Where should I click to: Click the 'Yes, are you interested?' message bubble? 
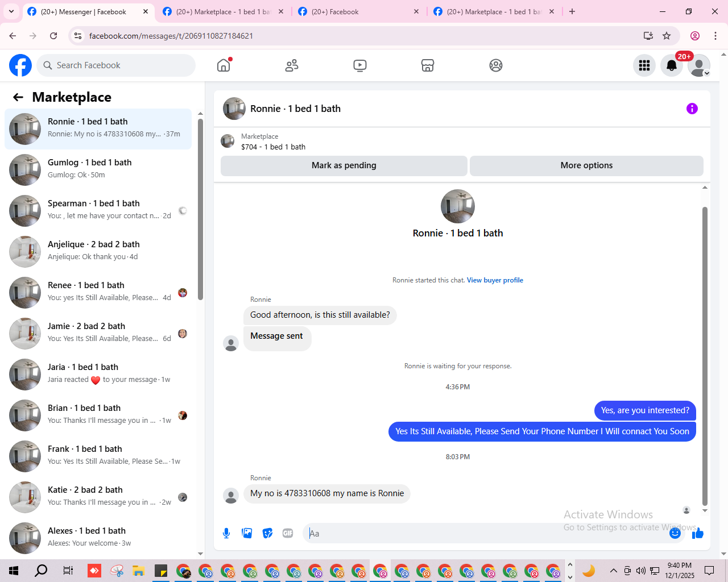point(645,410)
